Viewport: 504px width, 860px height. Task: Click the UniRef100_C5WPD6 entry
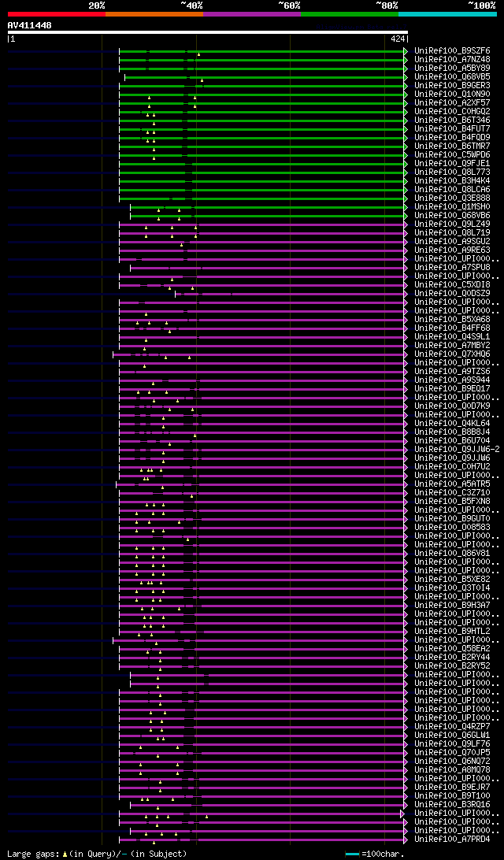[453, 154]
